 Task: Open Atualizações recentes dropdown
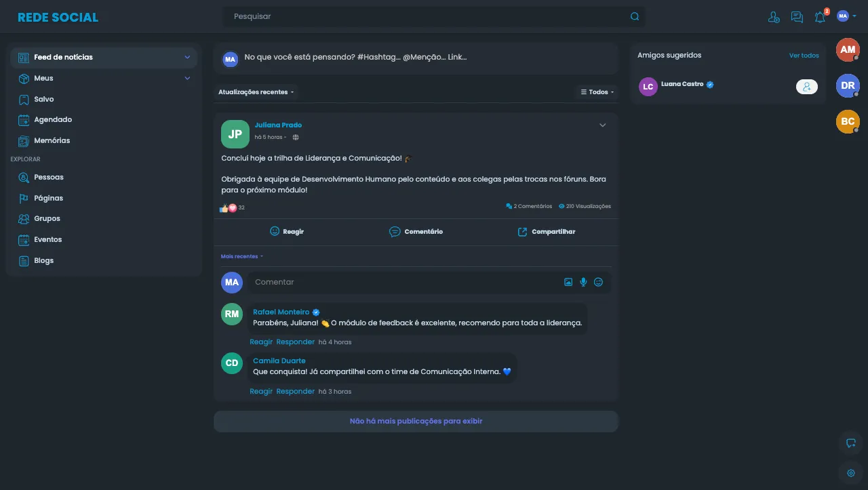[256, 91]
